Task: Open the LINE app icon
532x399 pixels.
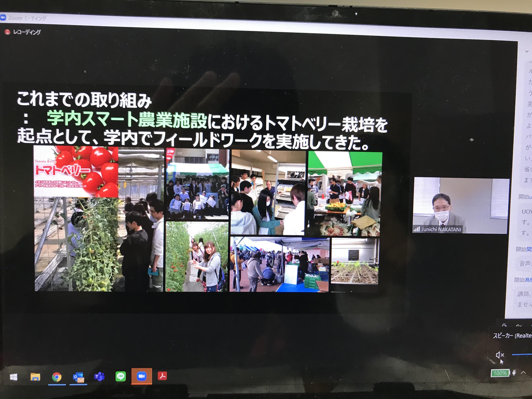Action: [120, 376]
